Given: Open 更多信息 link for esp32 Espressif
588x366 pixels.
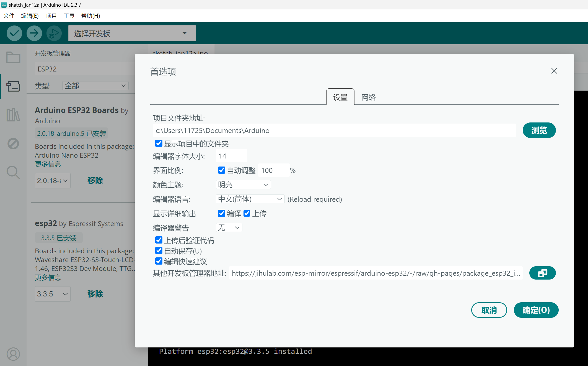Looking at the screenshot, I should click(48, 278).
